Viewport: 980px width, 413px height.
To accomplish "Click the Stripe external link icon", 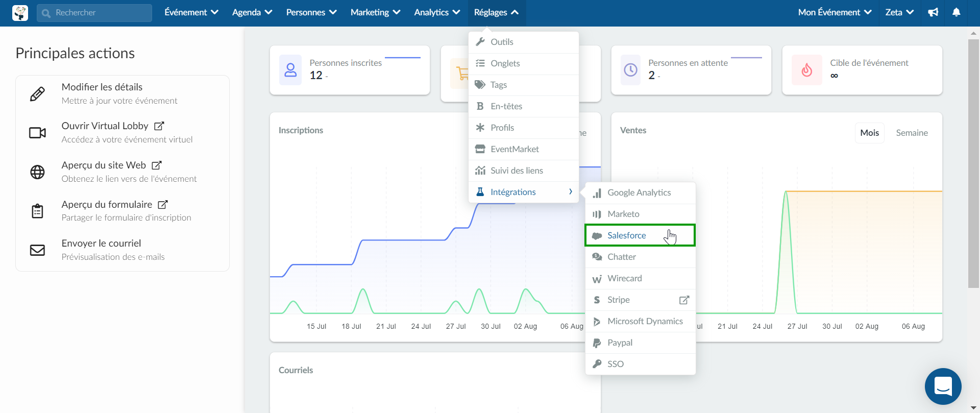I will (x=684, y=300).
